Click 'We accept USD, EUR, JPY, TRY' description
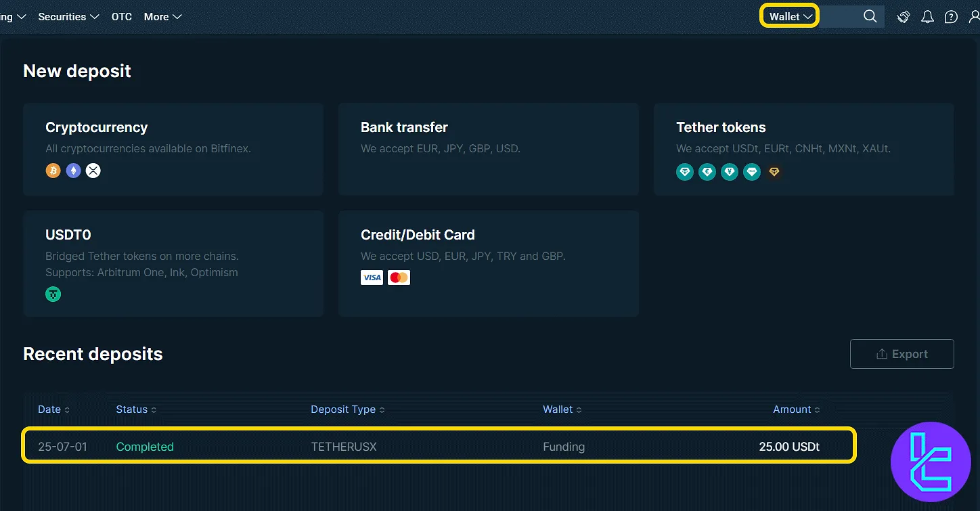The height and width of the screenshot is (511, 980). 463,256
